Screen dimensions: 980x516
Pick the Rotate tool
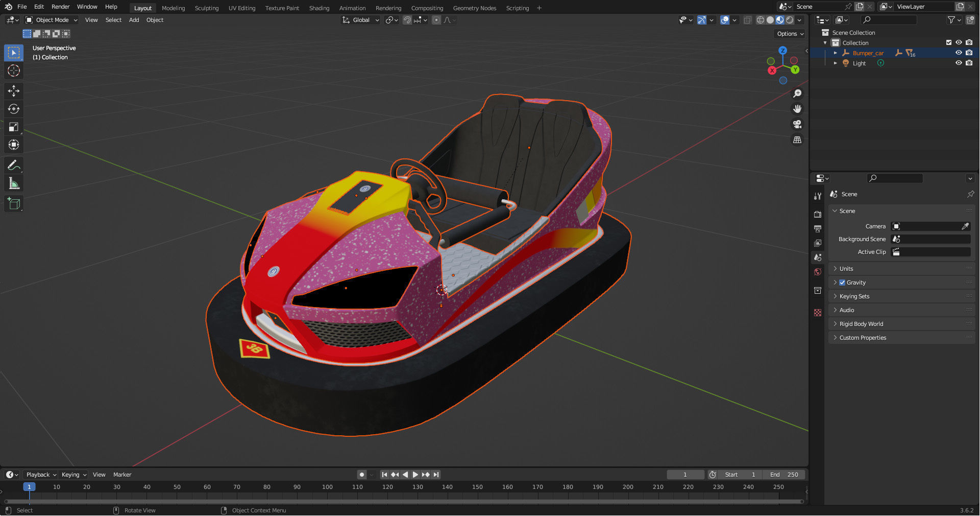(14, 109)
